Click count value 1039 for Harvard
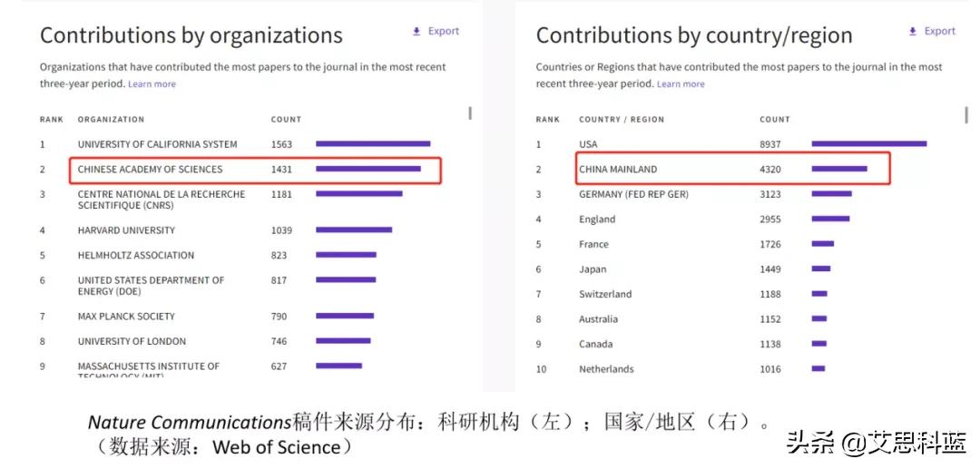 (x=281, y=230)
